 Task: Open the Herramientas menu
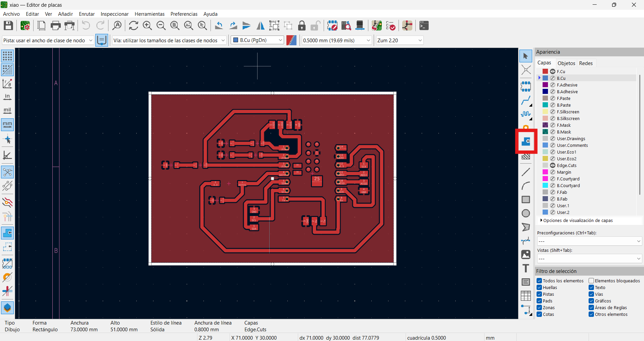tap(149, 14)
